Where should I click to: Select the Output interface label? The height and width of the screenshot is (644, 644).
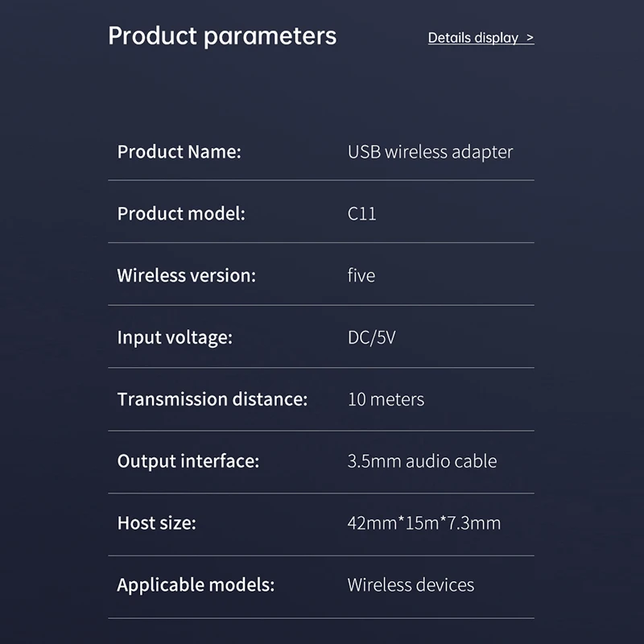[188, 461]
